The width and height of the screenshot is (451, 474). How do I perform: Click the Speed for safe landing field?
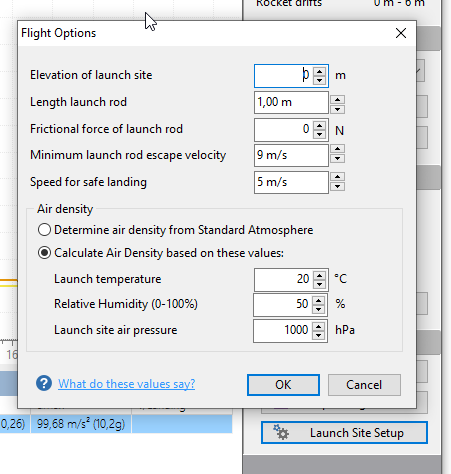[x=291, y=182]
